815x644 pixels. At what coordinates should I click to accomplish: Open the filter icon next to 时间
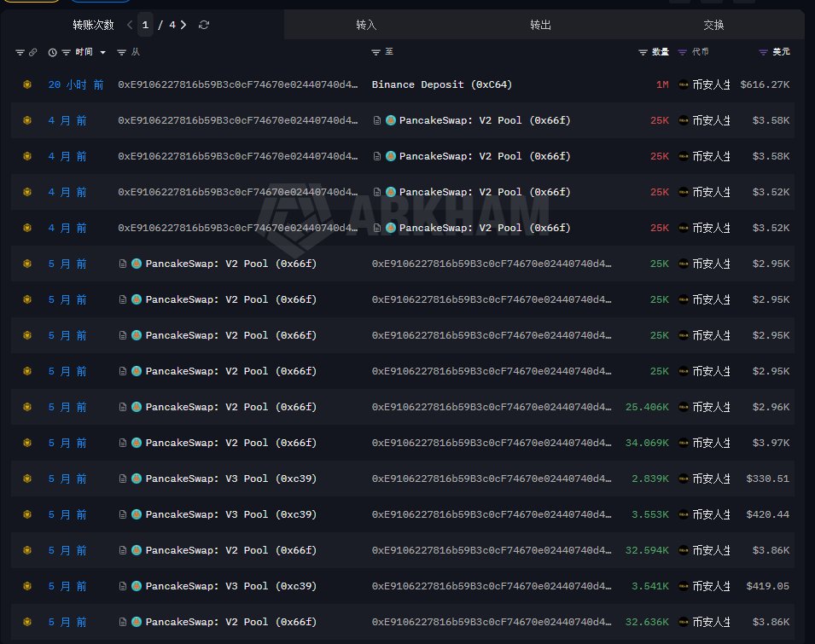pos(66,52)
